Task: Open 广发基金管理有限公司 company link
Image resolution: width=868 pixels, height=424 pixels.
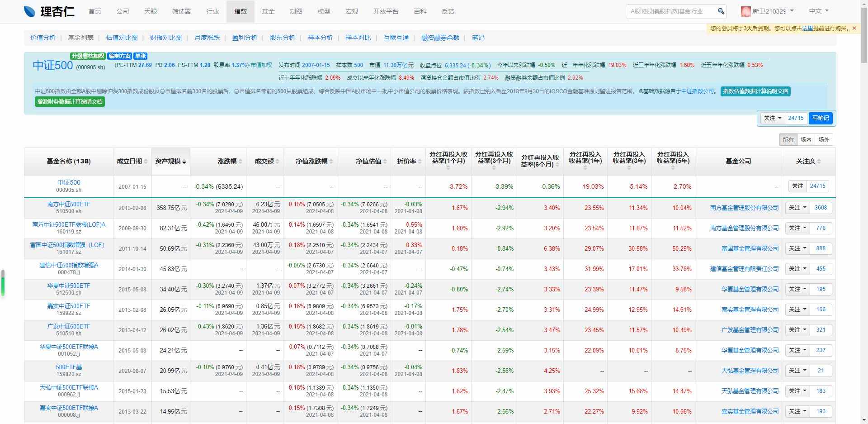Action: [750, 330]
